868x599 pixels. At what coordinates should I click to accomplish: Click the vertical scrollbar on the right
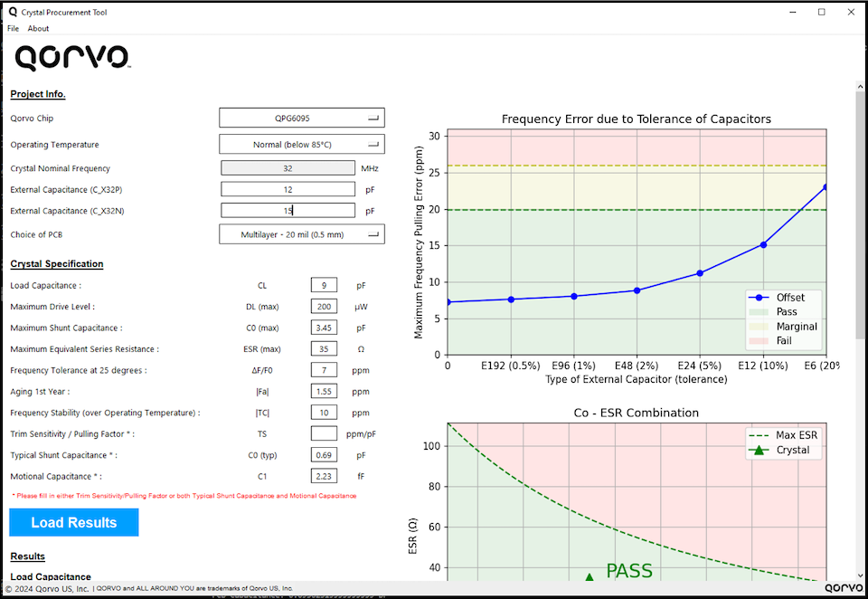coord(860,217)
